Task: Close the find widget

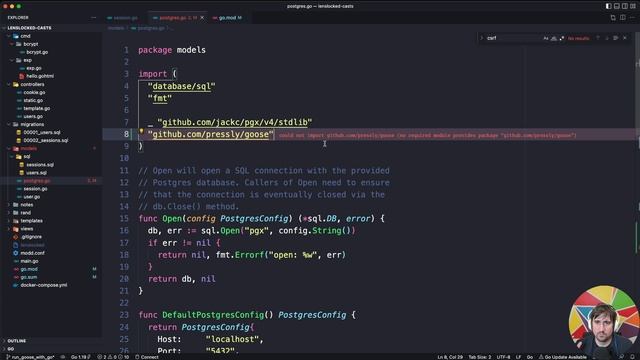Action: [x=625, y=38]
